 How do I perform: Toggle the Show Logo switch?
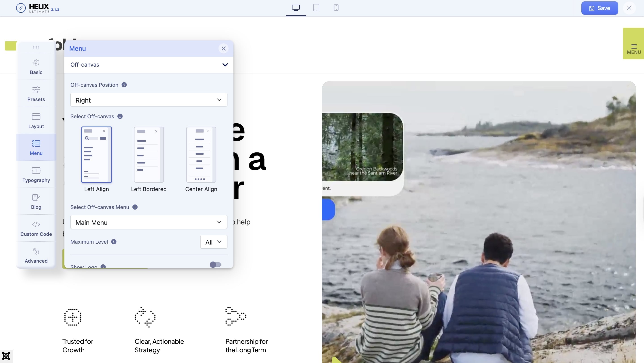(x=215, y=265)
